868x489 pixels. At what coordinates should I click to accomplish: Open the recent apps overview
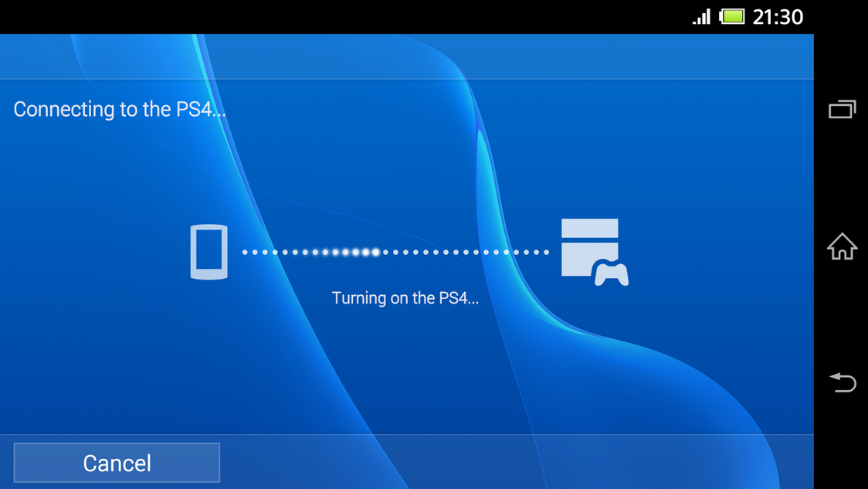click(842, 110)
